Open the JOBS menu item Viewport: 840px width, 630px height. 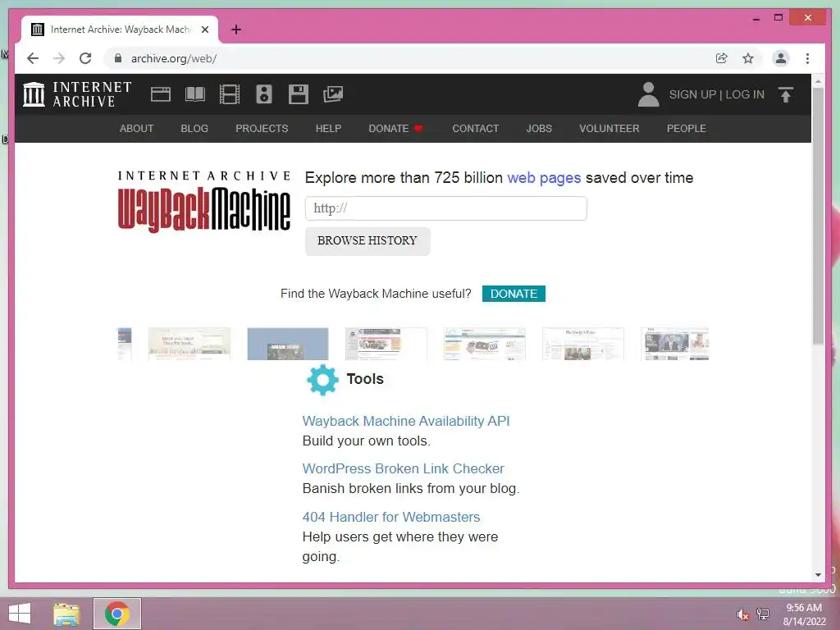[x=539, y=129]
